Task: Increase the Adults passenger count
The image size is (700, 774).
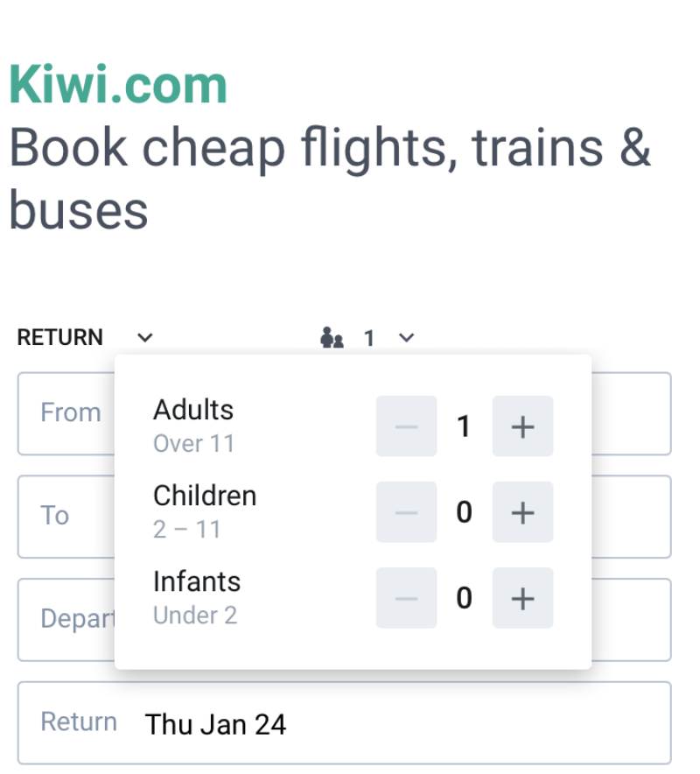Action: click(522, 426)
